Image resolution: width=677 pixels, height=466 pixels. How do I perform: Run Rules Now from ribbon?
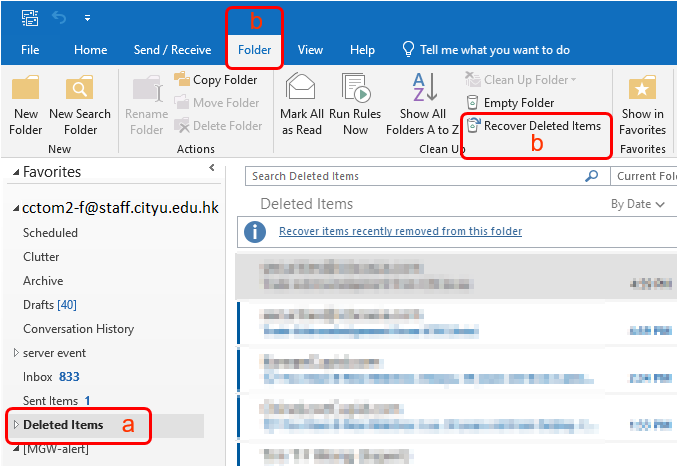pyautogui.click(x=355, y=90)
